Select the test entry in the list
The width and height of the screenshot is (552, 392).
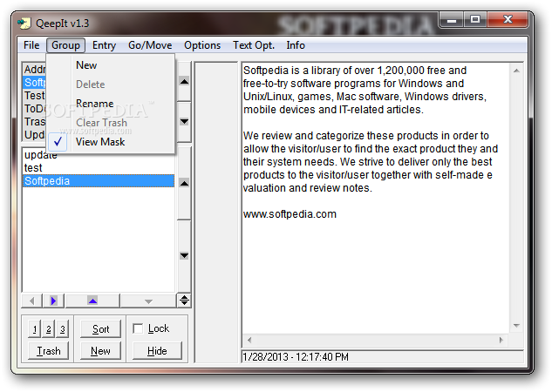coord(99,168)
